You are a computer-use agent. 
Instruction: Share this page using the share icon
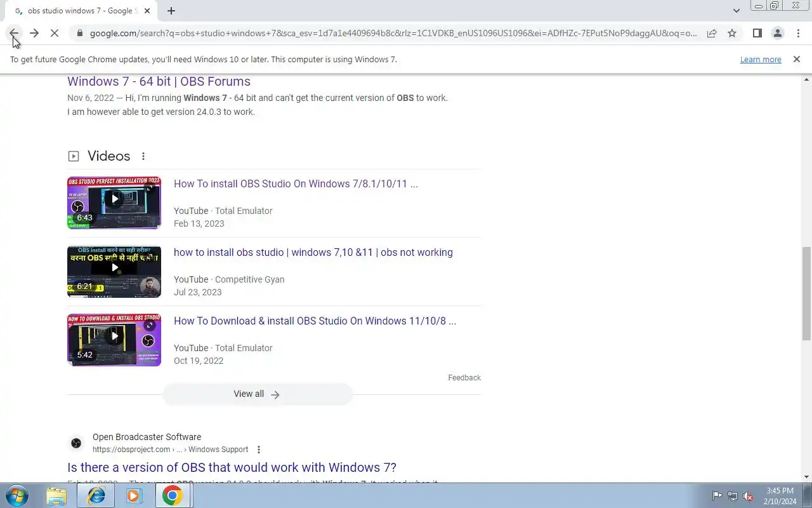[x=712, y=33]
